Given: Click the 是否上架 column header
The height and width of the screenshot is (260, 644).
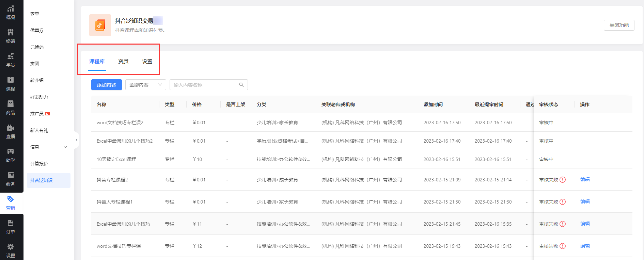Looking at the screenshot, I should click(236, 104).
